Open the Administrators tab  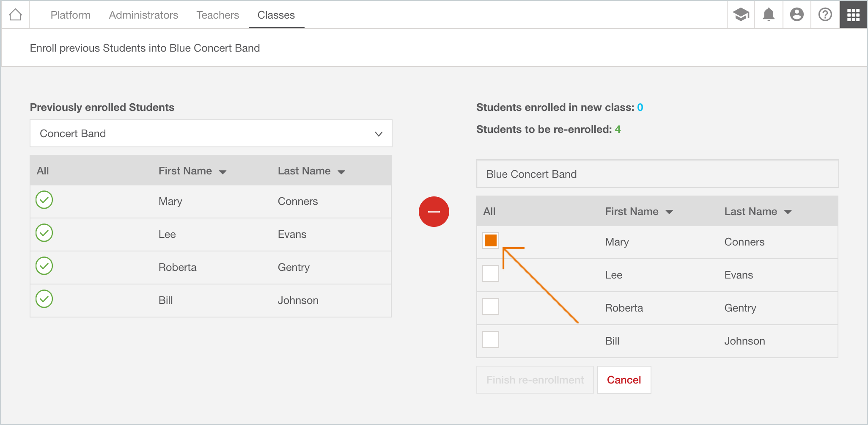point(143,15)
